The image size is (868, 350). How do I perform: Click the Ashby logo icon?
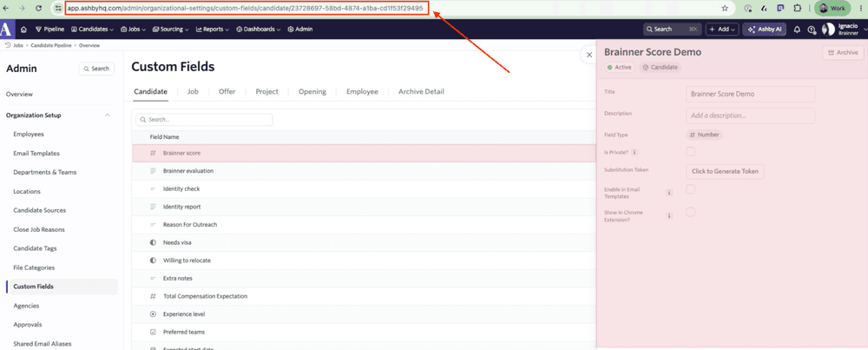(7, 29)
